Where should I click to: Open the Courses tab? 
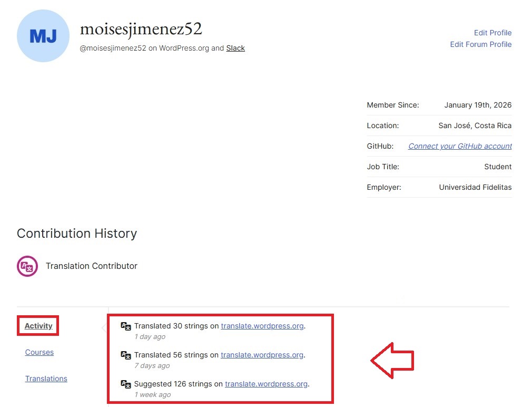[40, 352]
